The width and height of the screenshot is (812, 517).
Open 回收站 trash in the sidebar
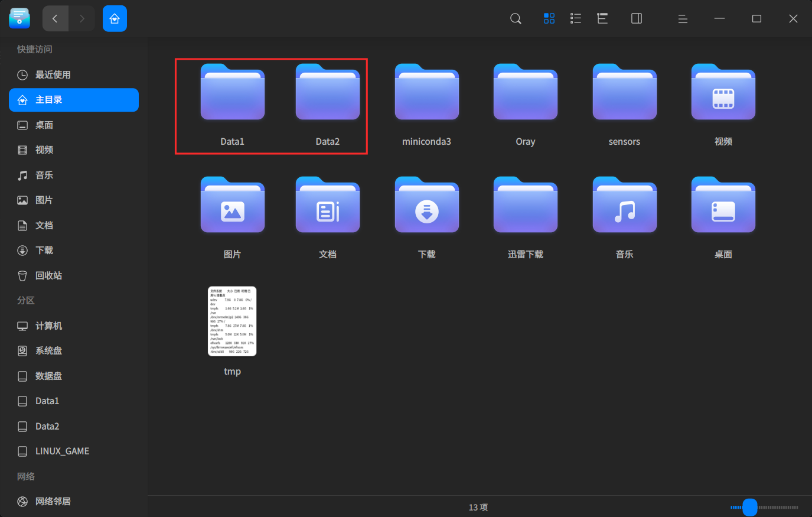pos(74,276)
